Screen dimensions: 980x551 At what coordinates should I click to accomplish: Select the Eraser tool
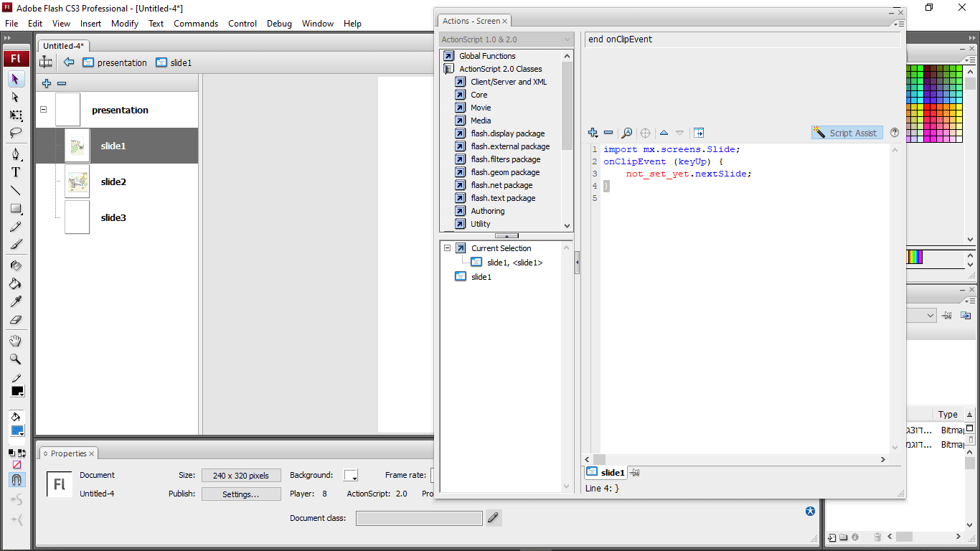click(x=15, y=320)
